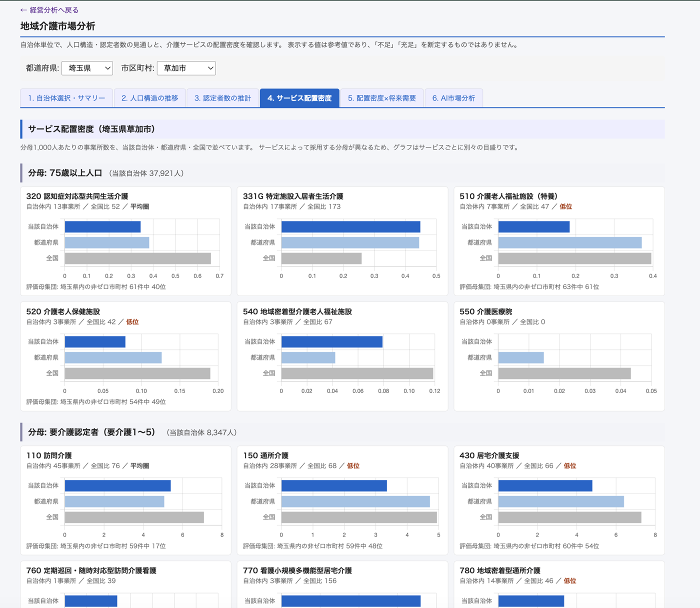Viewport: 700px width, 608px height.
Task: Click 都道府県 bar in 331G 特定施設 chart
Action: [350, 242]
